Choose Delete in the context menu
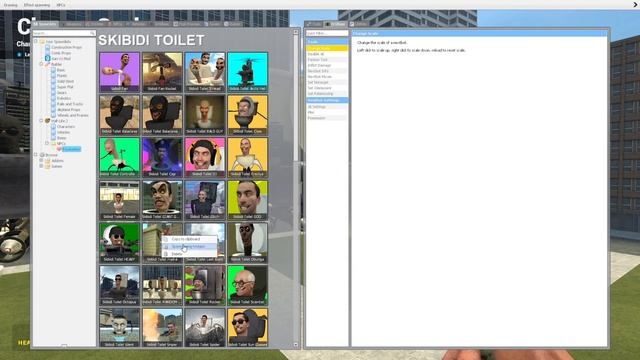Screen dimensions: 640x360 pyautogui.click(x=189, y=254)
